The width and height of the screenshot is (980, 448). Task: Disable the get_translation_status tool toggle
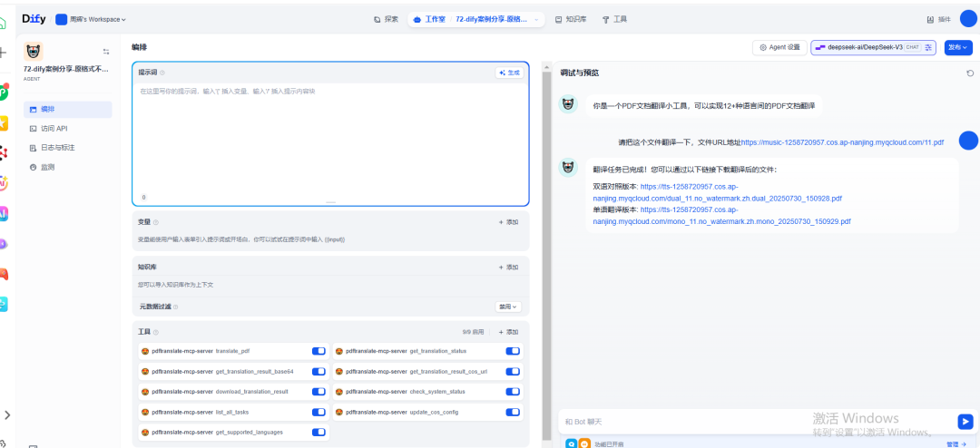click(513, 351)
